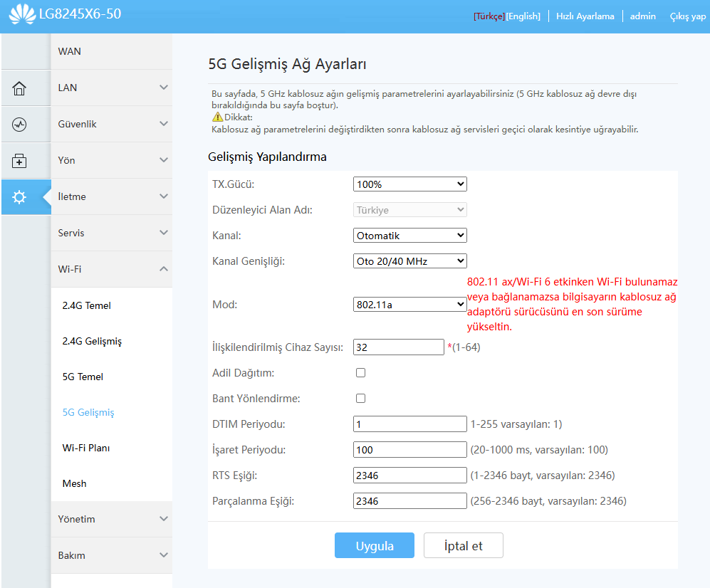Click the 256-2346 bayt range hint
710x588 pixels.
(548, 501)
